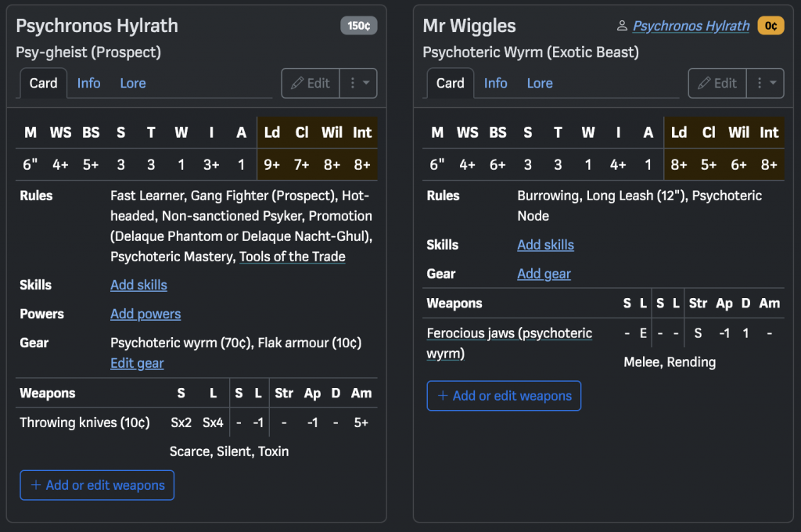The width and height of the screenshot is (801, 532).
Task: Expand more options dropdown on Mr Wiggles card
Action: (x=766, y=83)
